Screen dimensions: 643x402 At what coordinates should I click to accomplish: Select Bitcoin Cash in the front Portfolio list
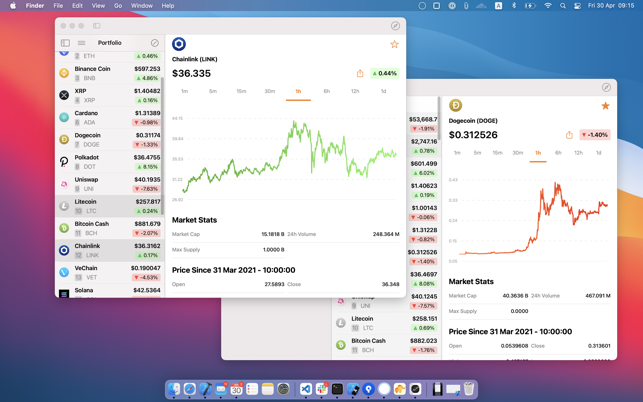[x=110, y=228]
